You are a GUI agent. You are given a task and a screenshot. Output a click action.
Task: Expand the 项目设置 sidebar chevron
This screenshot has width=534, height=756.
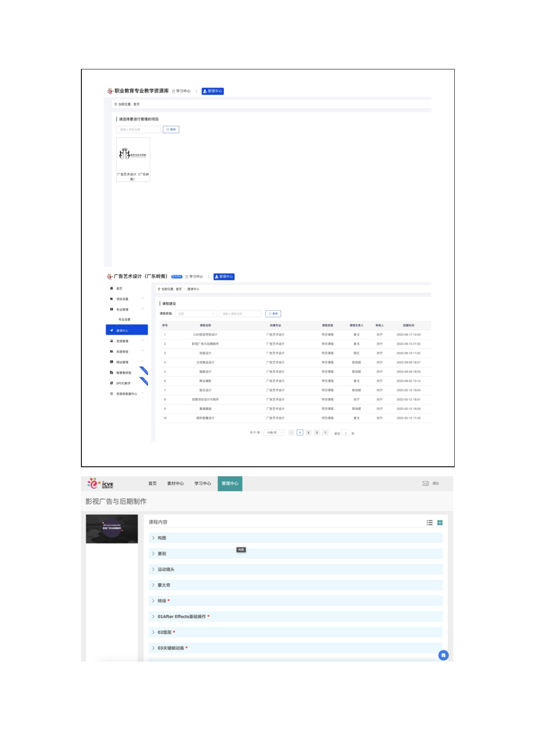[x=143, y=299]
